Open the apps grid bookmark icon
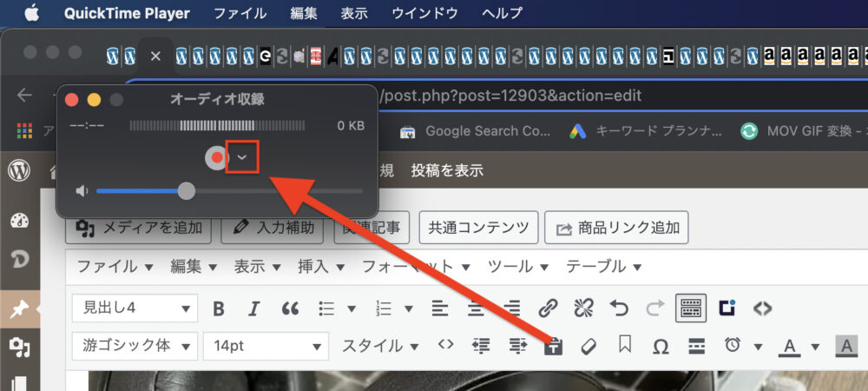Image resolution: width=868 pixels, height=391 pixels. click(x=24, y=130)
